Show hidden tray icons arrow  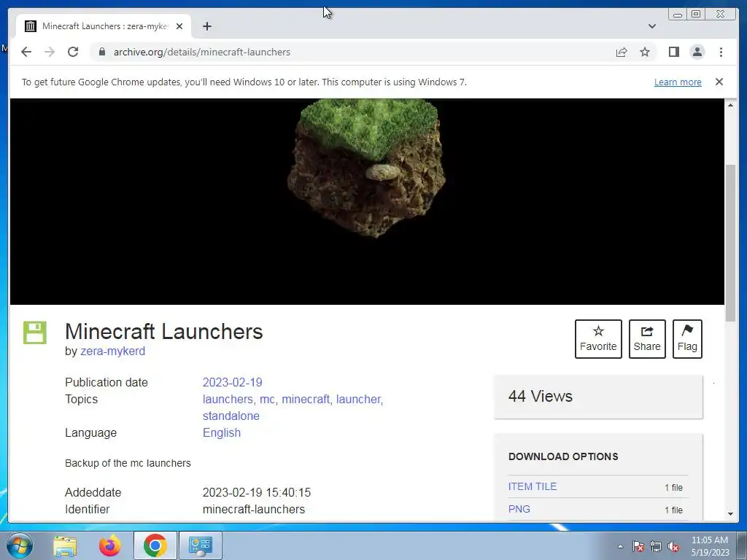tap(620, 546)
